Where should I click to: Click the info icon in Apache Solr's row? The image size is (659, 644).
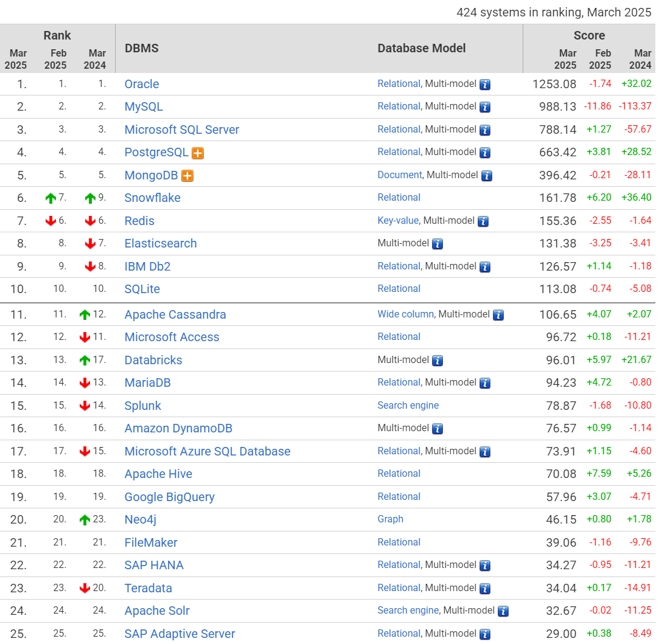click(503, 611)
